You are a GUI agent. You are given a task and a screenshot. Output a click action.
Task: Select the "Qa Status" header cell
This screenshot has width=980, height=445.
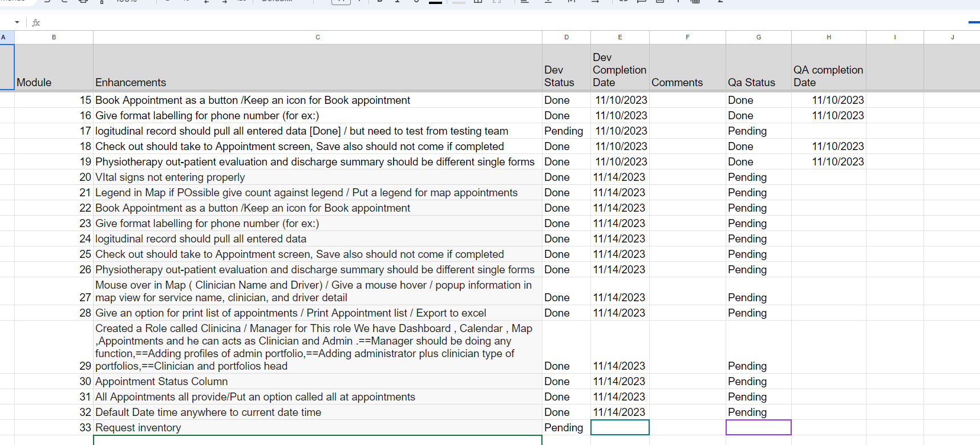pos(758,82)
